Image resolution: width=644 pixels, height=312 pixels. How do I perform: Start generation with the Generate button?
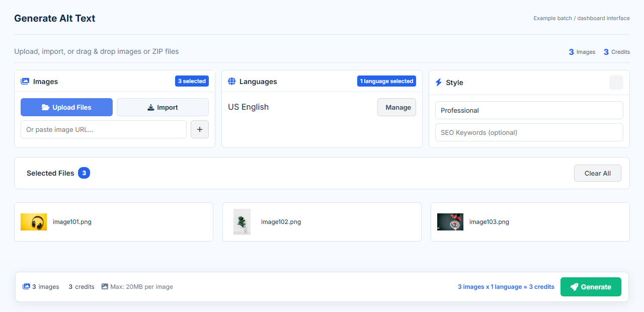point(591,287)
